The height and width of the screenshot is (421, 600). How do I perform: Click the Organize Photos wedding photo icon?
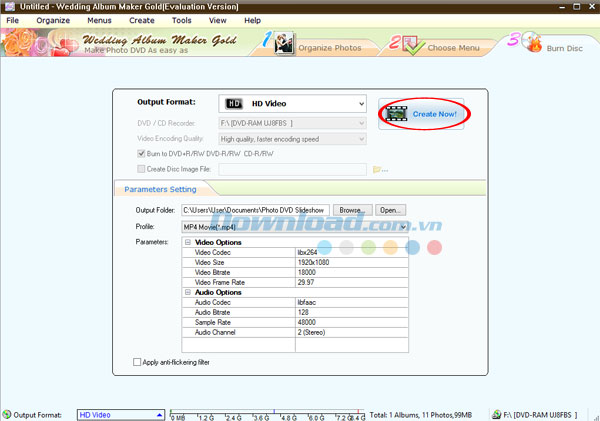[284, 43]
